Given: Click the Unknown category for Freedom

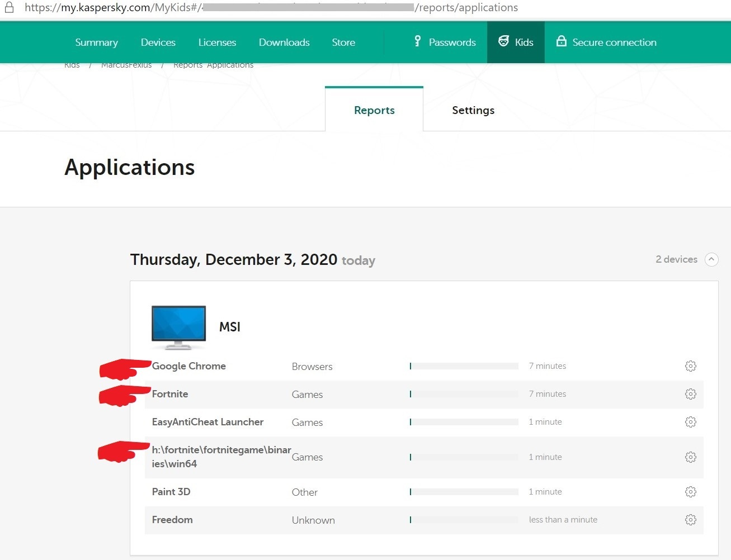Looking at the screenshot, I should (313, 520).
